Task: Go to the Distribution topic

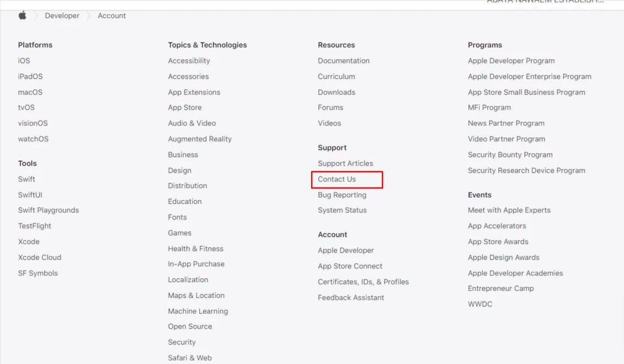Action: tap(188, 186)
